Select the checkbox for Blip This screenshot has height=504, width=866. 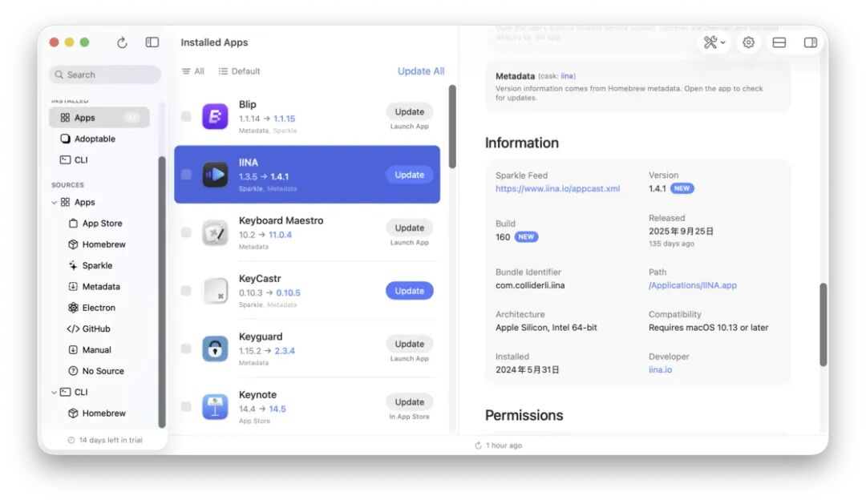[x=186, y=116]
